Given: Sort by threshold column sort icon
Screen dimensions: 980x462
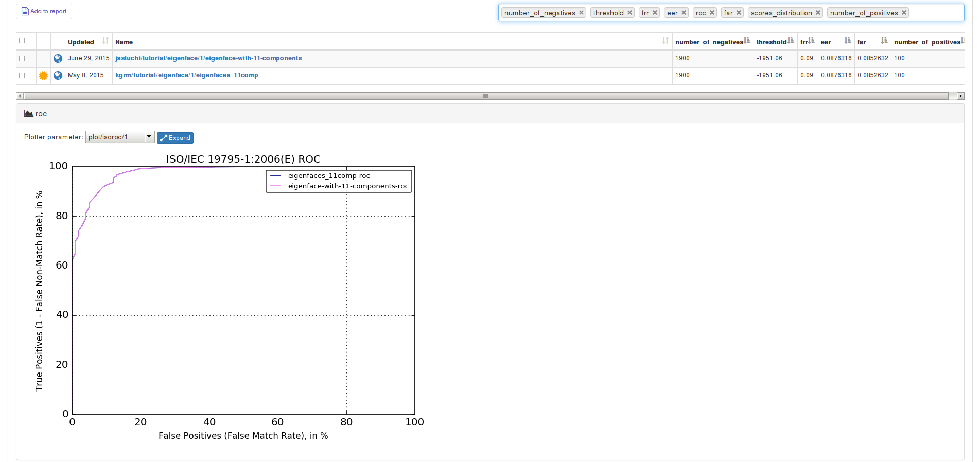Looking at the screenshot, I should coord(791,41).
